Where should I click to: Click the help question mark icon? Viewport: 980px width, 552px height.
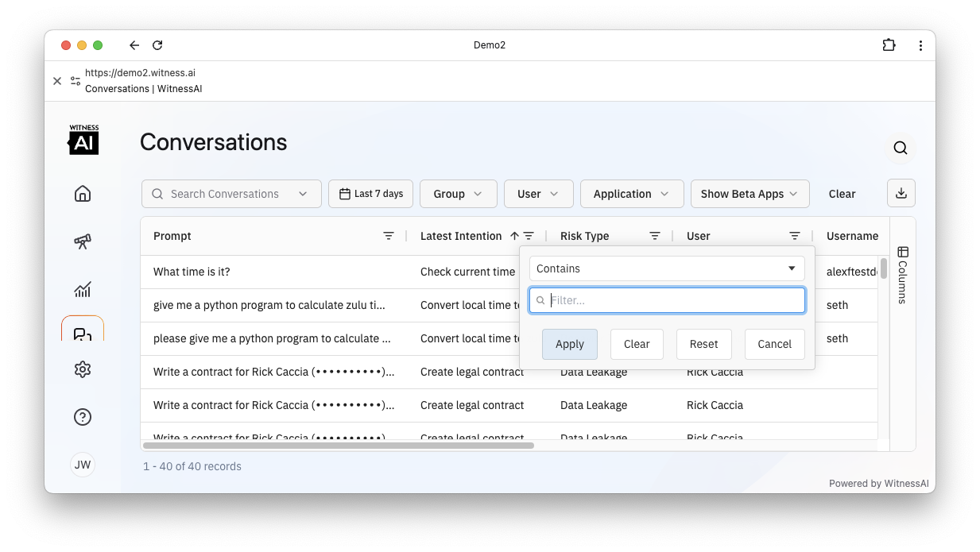[x=83, y=417]
